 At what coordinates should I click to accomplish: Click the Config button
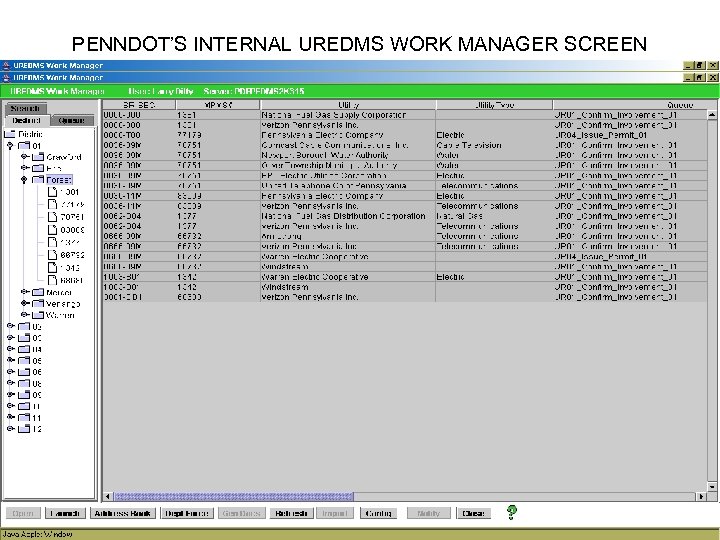[378, 513]
